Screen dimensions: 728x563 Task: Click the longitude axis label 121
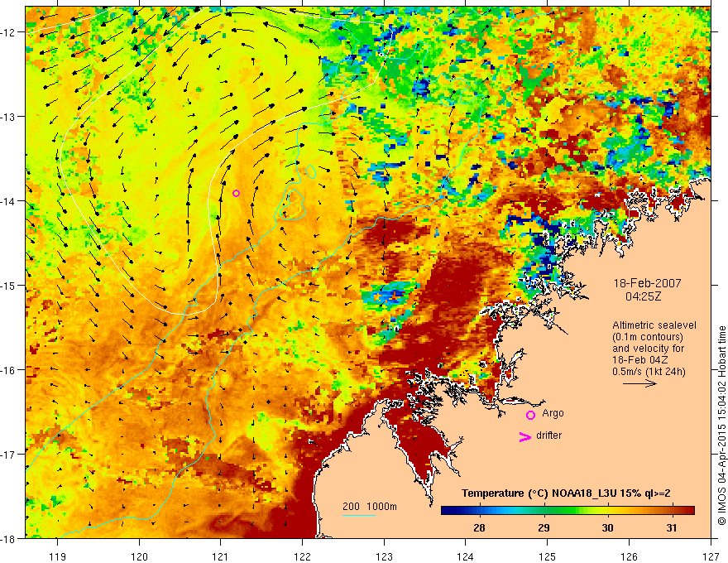[221, 556]
